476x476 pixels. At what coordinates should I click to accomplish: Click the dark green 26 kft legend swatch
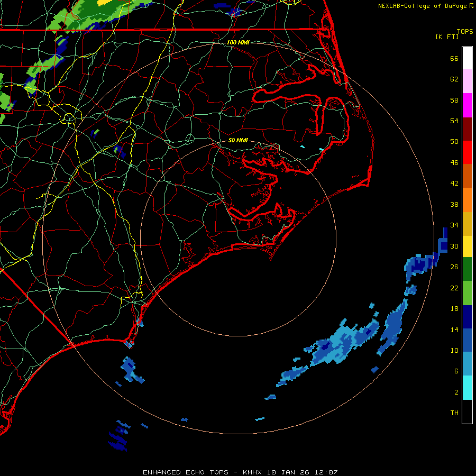tap(467, 269)
